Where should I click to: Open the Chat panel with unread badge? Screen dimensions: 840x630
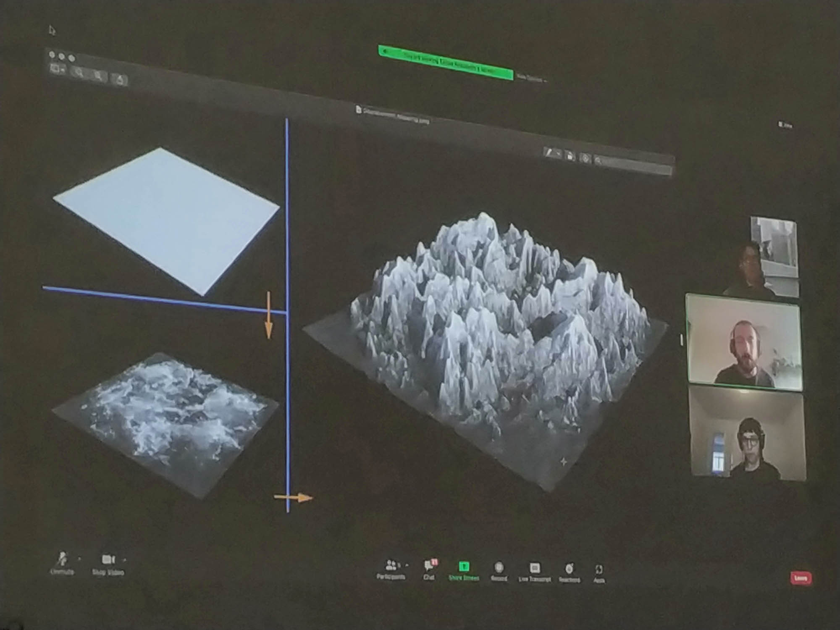point(428,567)
